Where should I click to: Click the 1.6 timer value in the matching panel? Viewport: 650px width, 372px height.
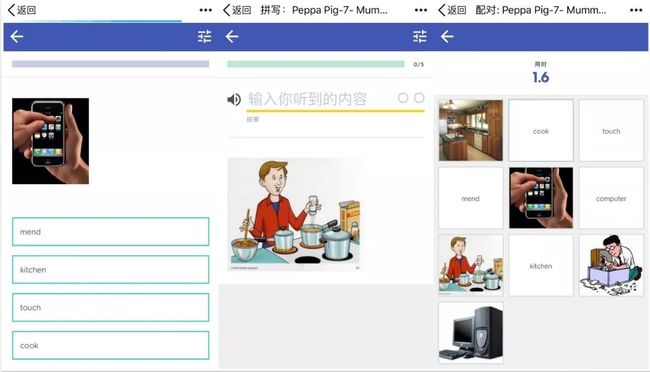(x=541, y=77)
